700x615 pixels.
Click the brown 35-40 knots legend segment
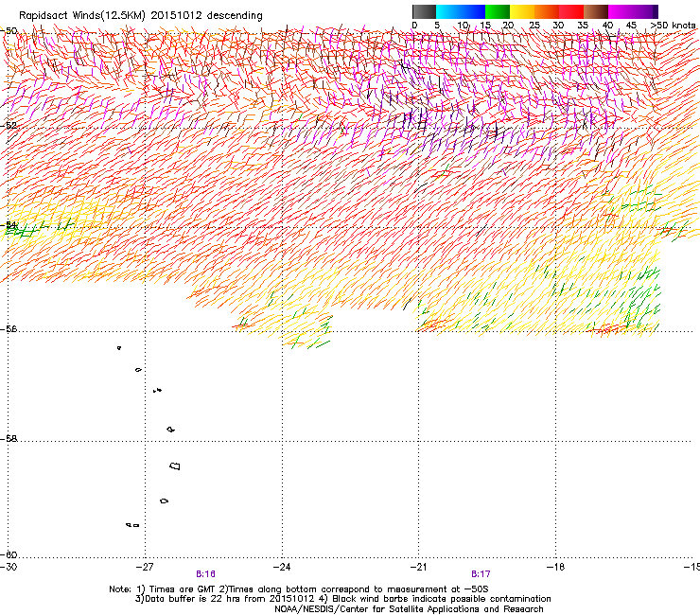[x=596, y=11]
